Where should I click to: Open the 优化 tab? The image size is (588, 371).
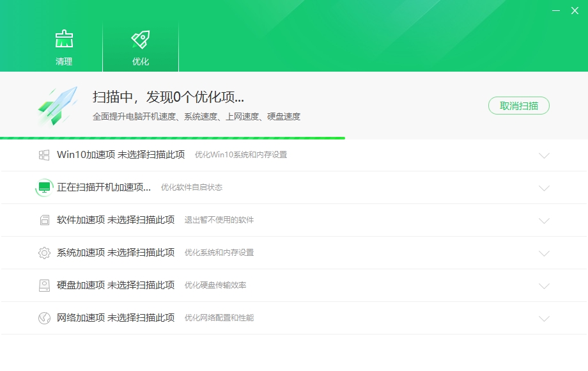coord(141,47)
